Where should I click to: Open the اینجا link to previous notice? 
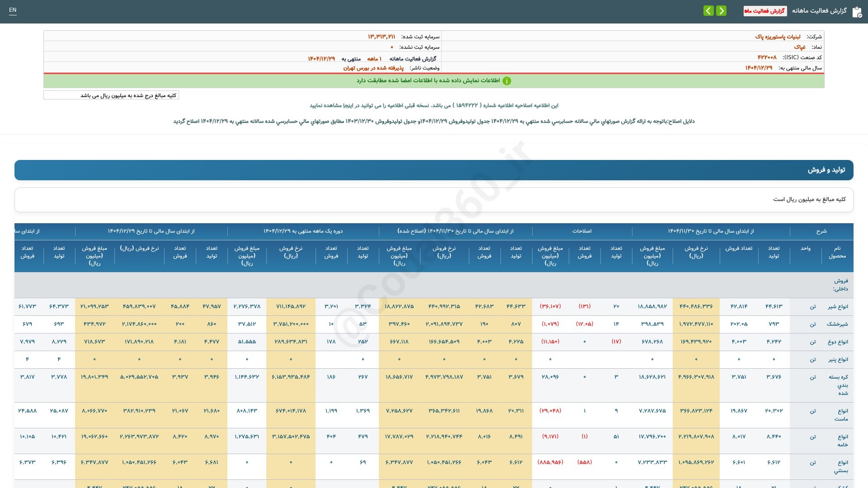coord(349,105)
